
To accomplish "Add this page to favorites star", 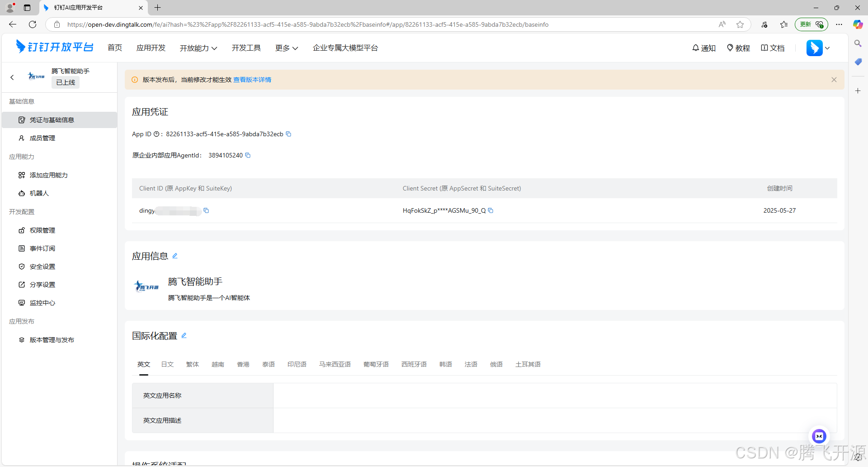I will (740, 24).
